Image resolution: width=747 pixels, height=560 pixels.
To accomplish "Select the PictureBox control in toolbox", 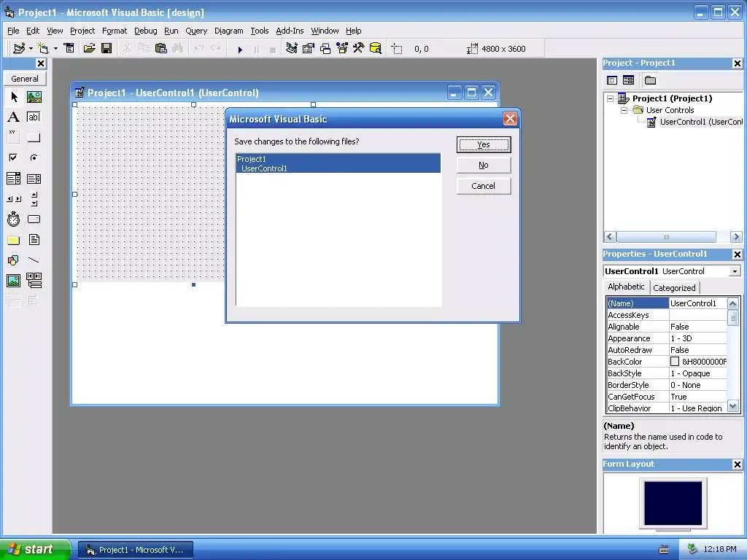I will [34, 97].
